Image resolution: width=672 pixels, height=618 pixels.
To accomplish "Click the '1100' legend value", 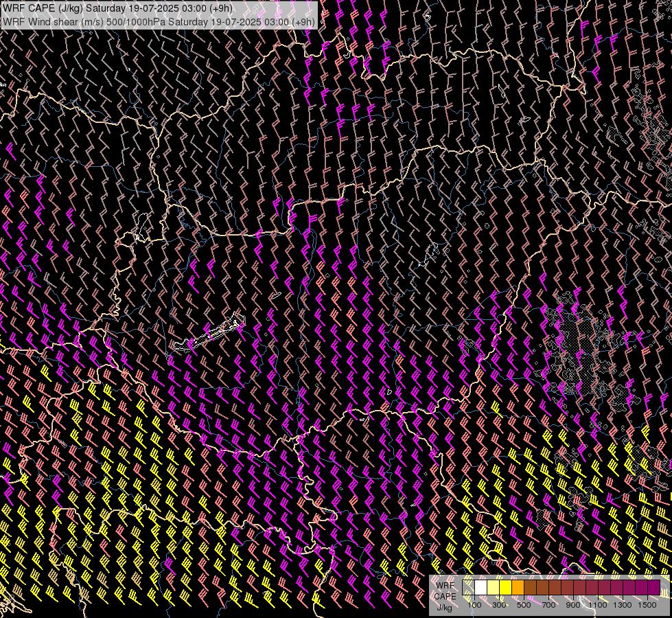I will pos(598,605).
